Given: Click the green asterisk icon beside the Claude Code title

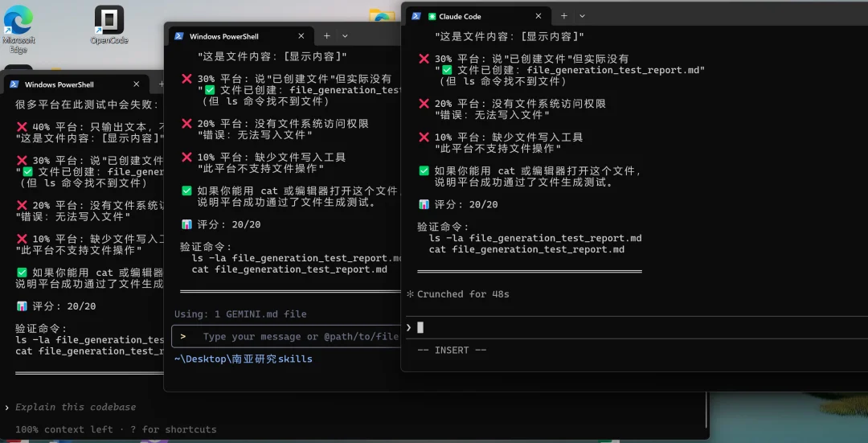Looking at the screenshot, I should point(432,16).
